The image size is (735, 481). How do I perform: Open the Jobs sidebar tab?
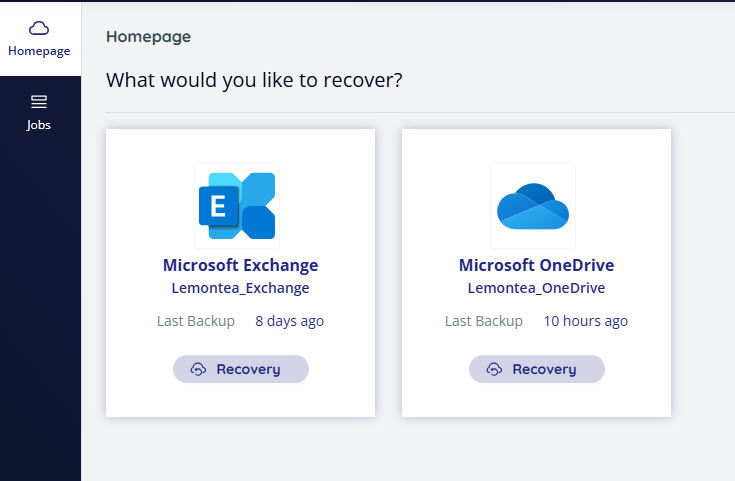pos(39,112)
